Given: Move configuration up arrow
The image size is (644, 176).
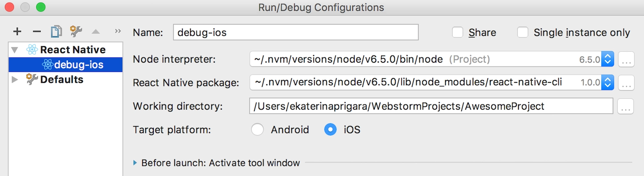Looking at the screenshot, I should [x=96, y=31].
